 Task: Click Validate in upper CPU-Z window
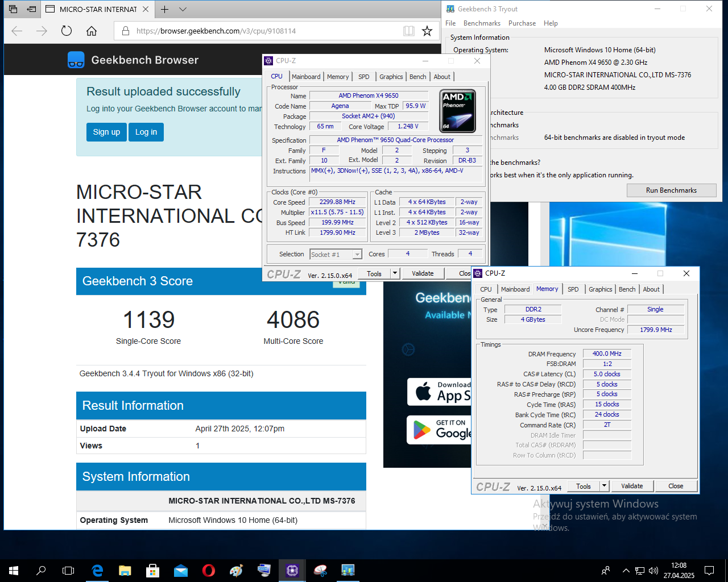point(423,273)
